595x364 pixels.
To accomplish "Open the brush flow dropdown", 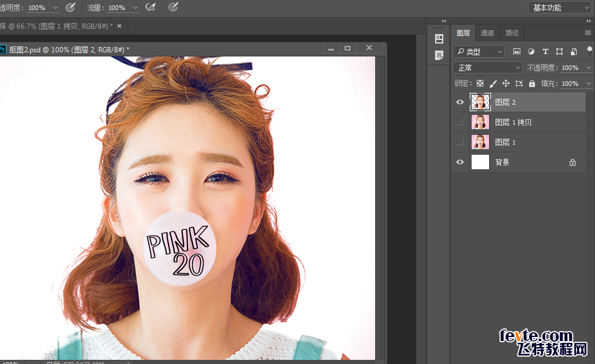I will [x=135, y=8].
